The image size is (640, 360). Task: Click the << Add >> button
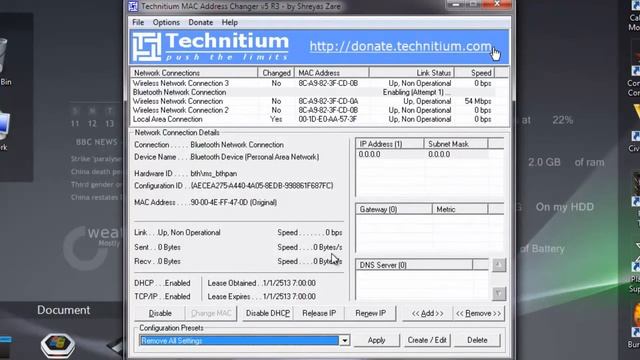click(427, 313)
